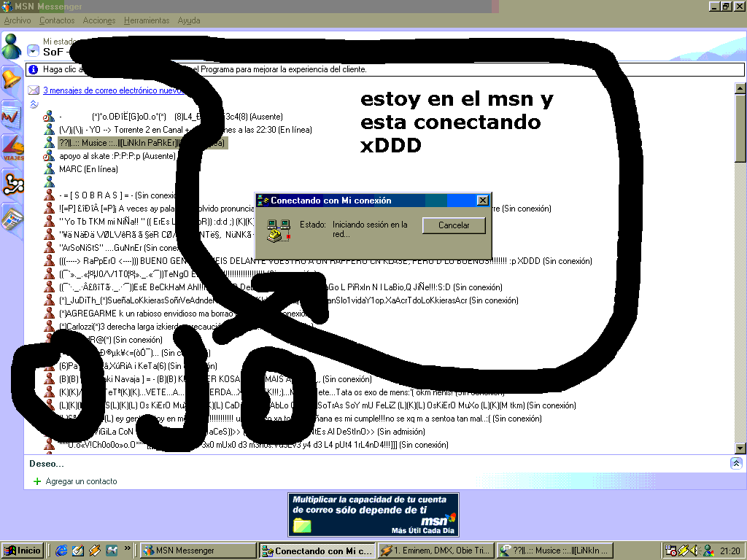The height and width of the screenshot is (560, 747).
Task: Select highlighted contact Musice LiNkIn PaRkEr
Action: pyautogui.click(x=142, y=143)
